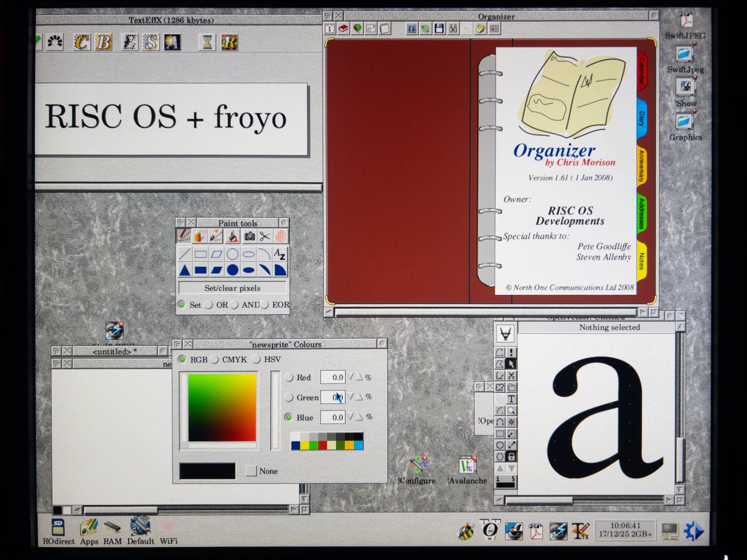747x560 pixels.
Task: Select the pencil tool in Paint tools
Action: point(184,236)
